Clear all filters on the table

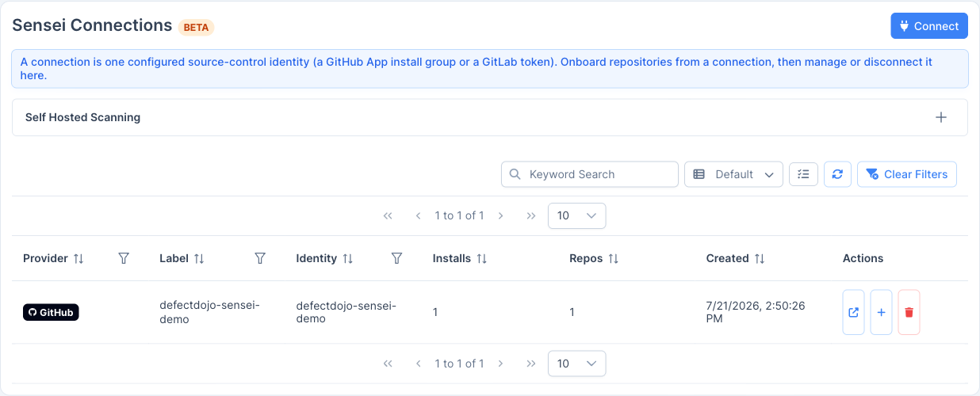pos(907,174)
